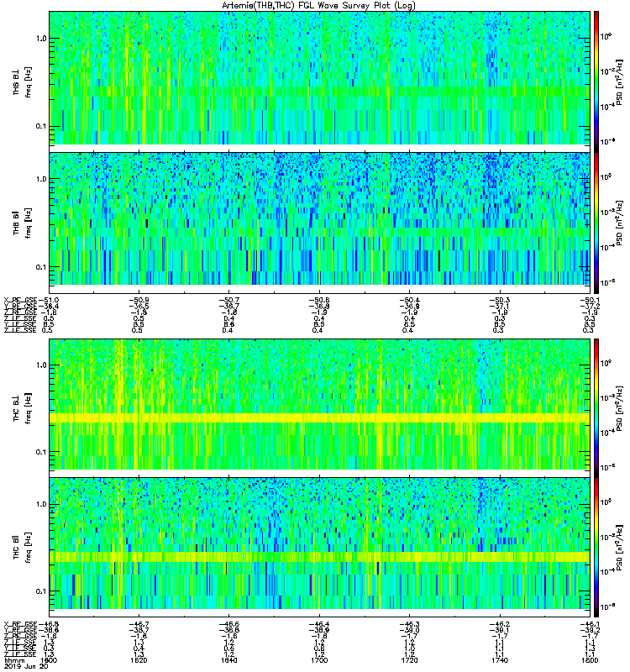
Task: Click the '1800' time tick label
Action: point(590,660)
